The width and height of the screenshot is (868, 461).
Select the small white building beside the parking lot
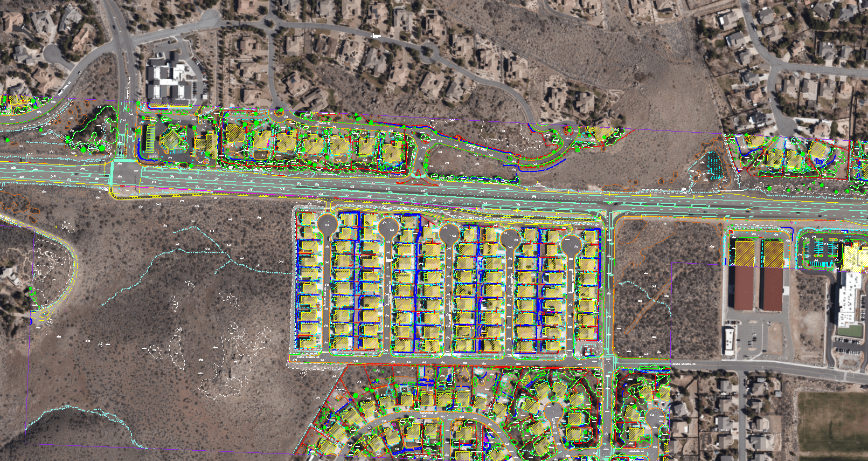pos(728,341)
